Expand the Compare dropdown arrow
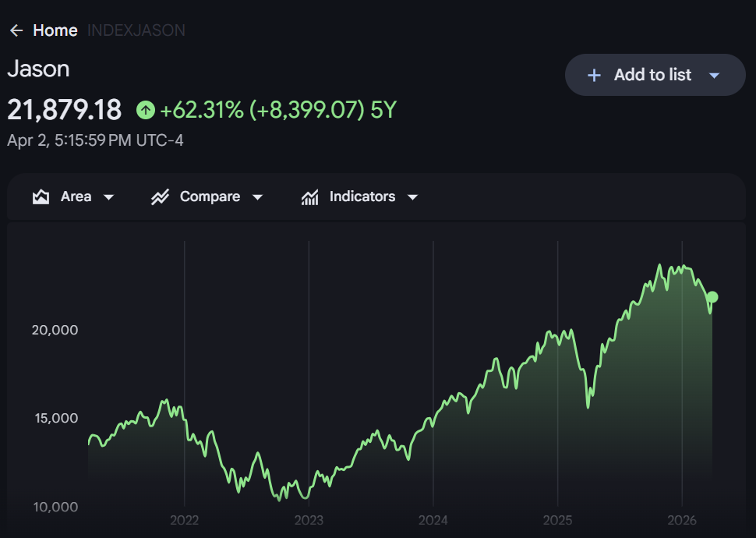The height and width of the screenshot is (538, 756). 257,197
